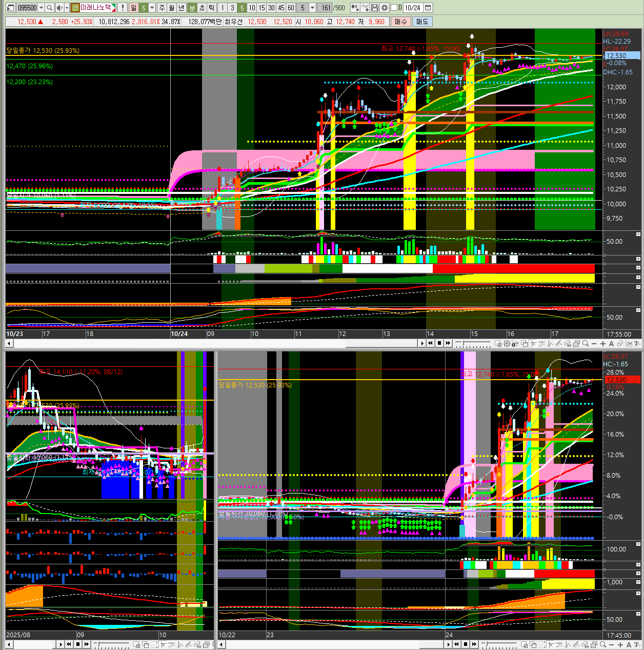Select the 10 minute interval tab
The width and height of the screenshot is (644, 650).
(252, 8)
